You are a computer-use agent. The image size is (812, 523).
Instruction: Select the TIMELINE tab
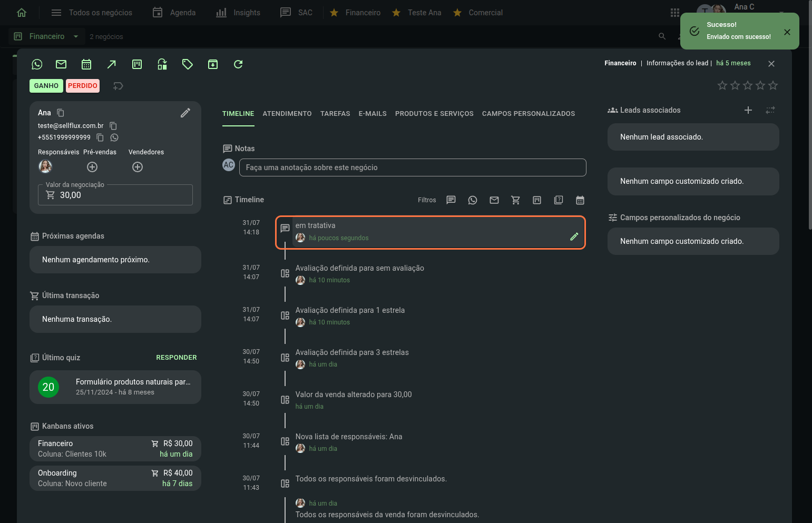(238, 114)
